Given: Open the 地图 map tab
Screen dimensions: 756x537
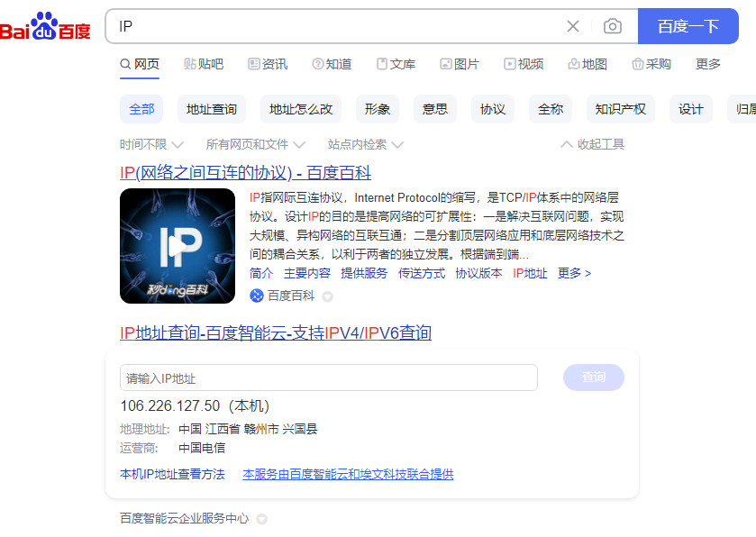Looking at the screenshot, I should [x=587, y=64].
